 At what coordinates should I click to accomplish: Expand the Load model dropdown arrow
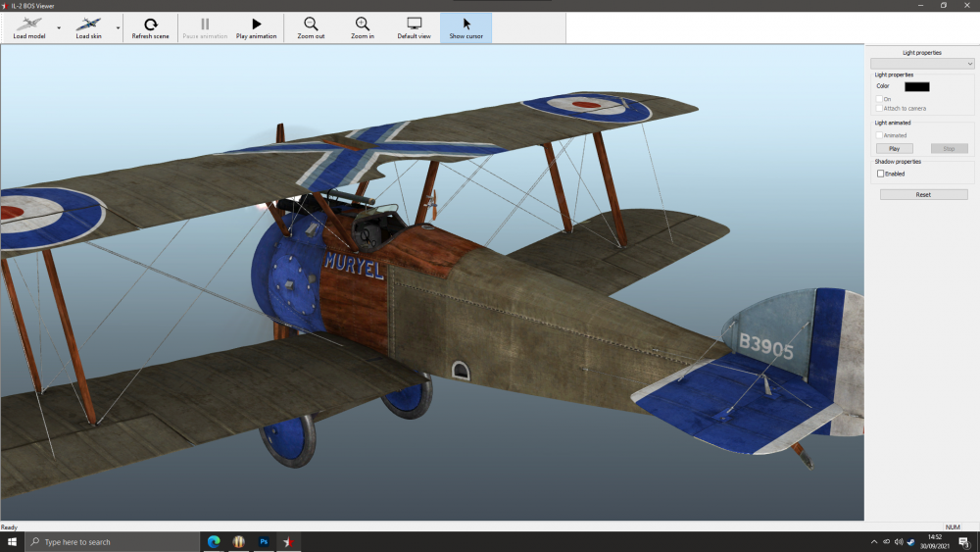(x=59, y=28)
